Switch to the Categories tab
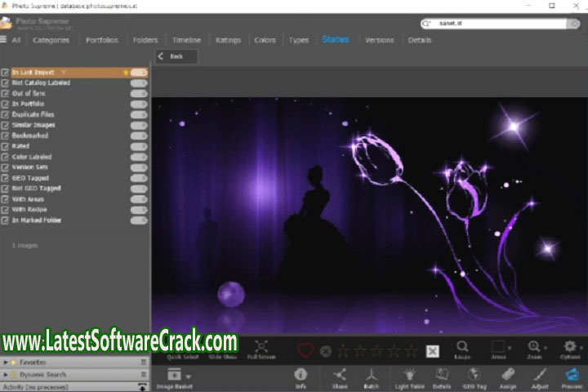 51,40
